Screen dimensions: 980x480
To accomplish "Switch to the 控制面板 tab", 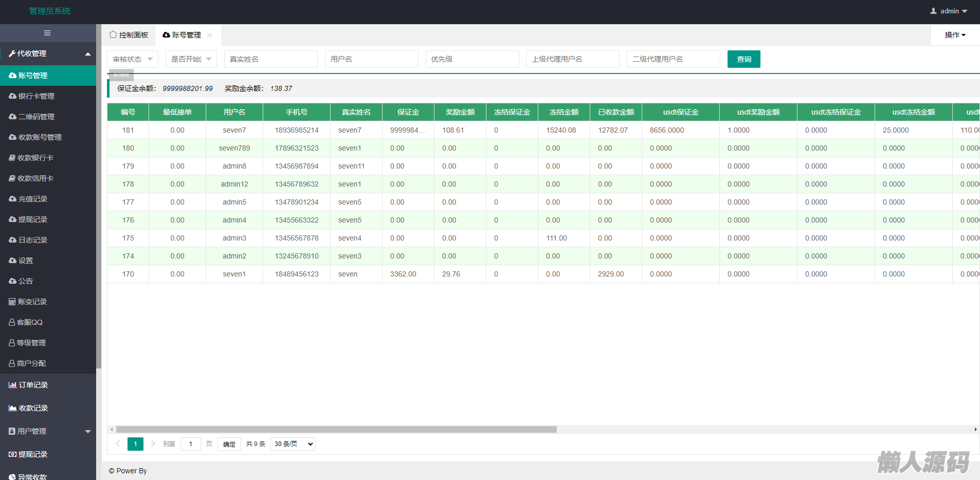I will (x=129, y=35).
